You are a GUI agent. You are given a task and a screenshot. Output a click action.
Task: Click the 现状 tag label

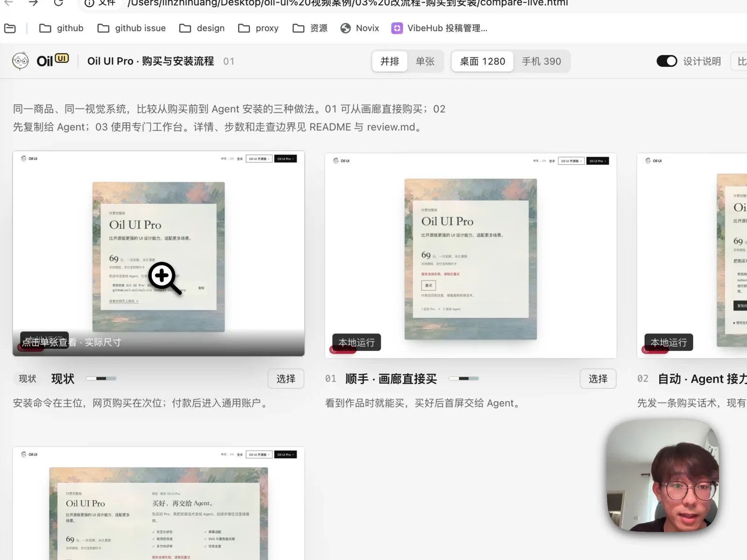pyautogui.click(x=28, y=379)
